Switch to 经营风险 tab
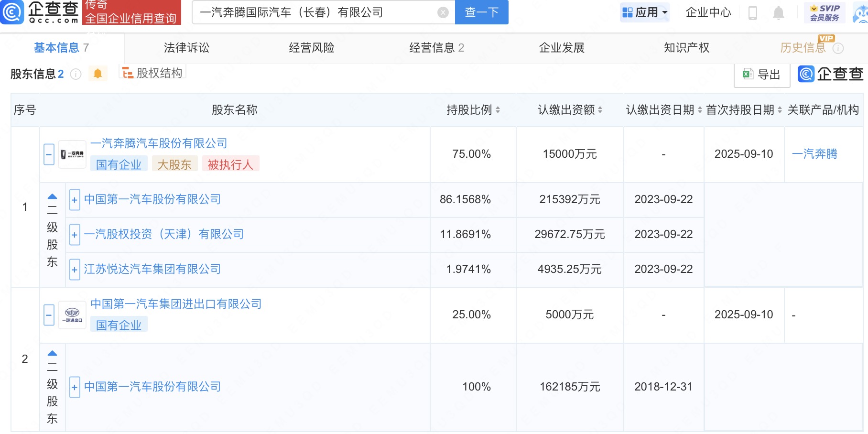The height and width of the screenshot is (434, 868). pyautogui.click(x=312, y=48)
